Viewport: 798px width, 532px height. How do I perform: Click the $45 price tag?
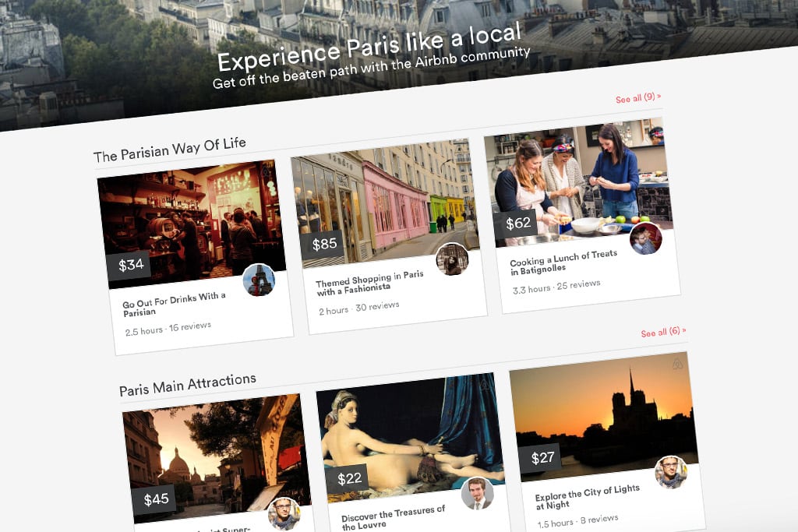(x=155, y=499)
